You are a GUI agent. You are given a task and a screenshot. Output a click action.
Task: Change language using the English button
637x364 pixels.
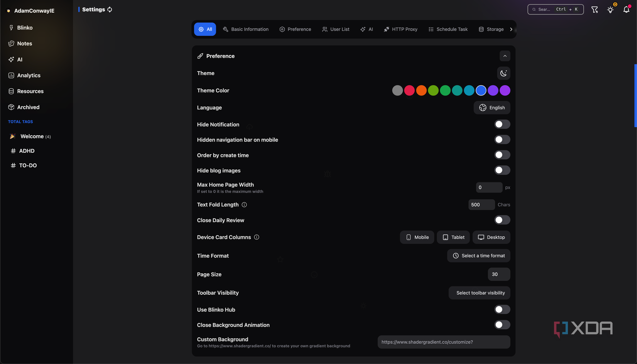point(492,108)
